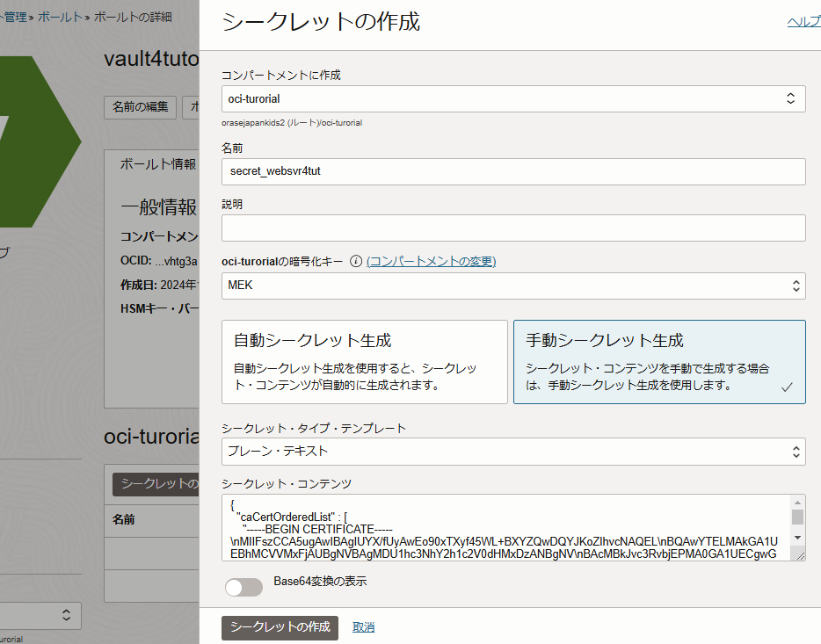The width and height of the screenshot is (821, 644).
Task: Open the MEK encryption key dropdown
Action: 513,285
